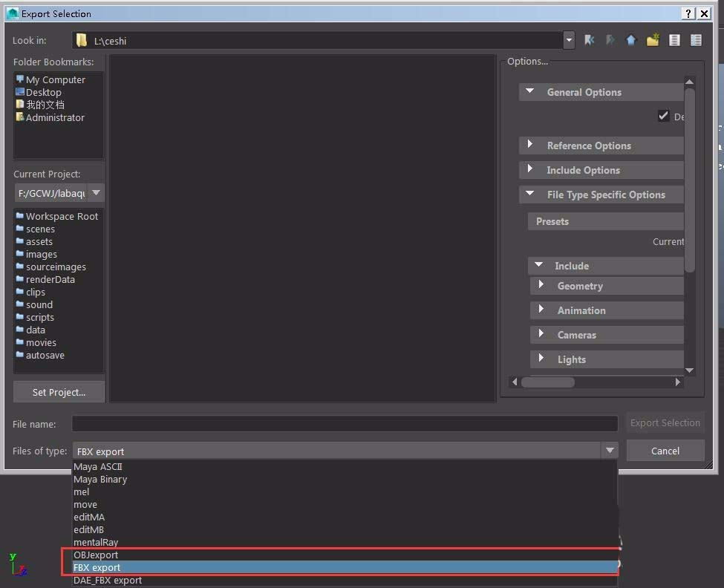This screenshot has height=588, width=724.
Task: Switch to list view icon
Action: [x=674, y=40]
